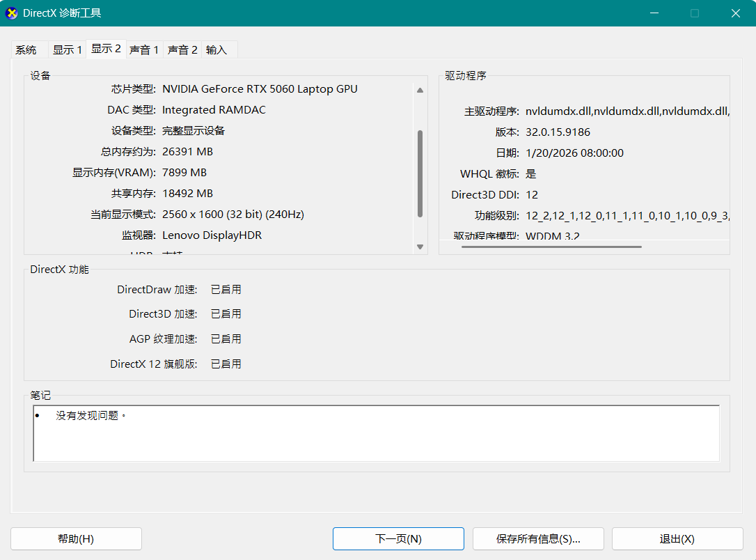Select the text NVIDIA GeForce RTX 5060 Laptop GPU
This screenshot has width=756, height=560.
260,88
